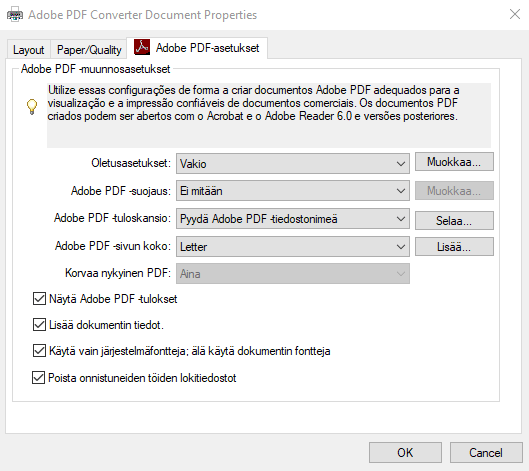Image resolution: width=529 pixels, height=471 pixels.
Task: Click the Cancel button
Action: 486,452
